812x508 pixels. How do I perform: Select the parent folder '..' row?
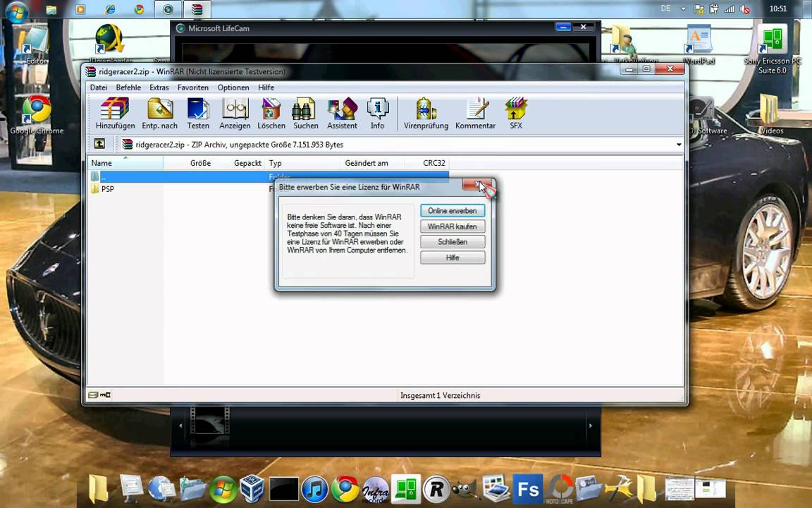coord(268,177)
